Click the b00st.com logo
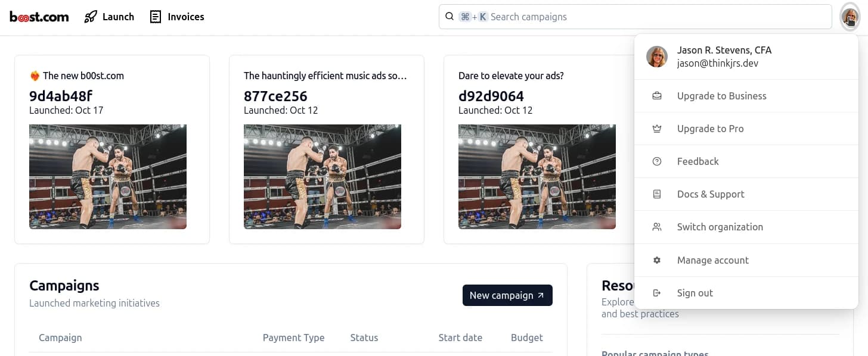 [39, 17]
